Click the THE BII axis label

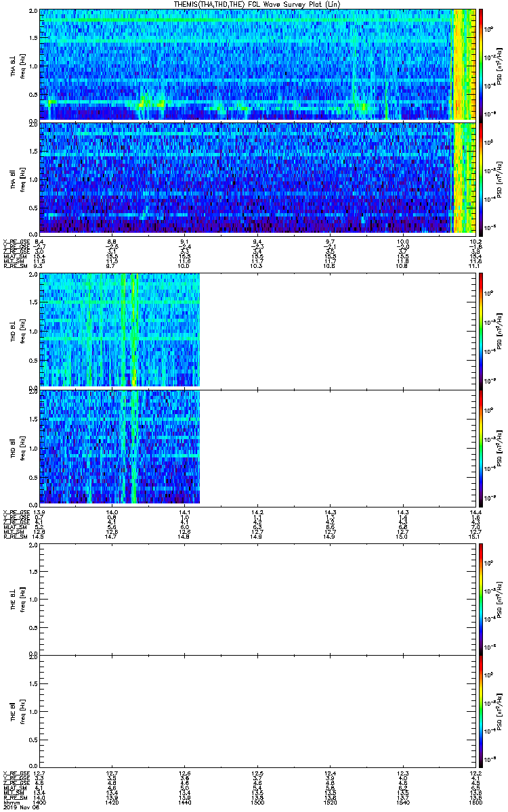(x=14, y=712)
